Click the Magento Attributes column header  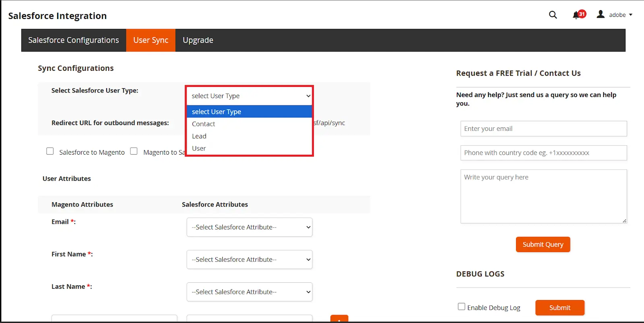(x=82, y=204)
